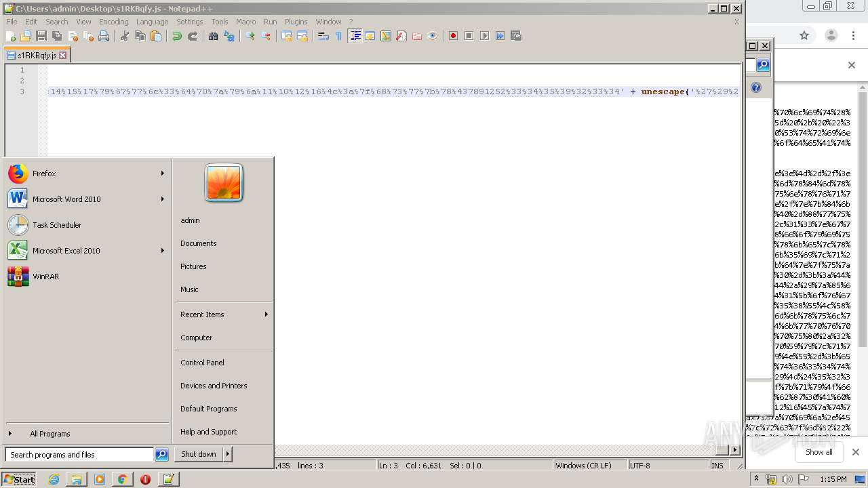This screenshot has width=868, height=488.
Task: Click Show all in browser downloads bar
Action: (x=818, y=452)
